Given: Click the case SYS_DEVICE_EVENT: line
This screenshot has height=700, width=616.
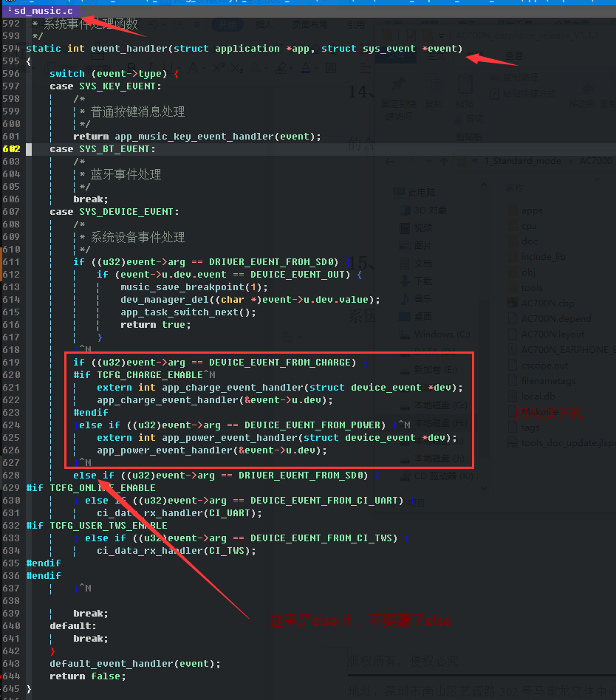Looking at the screenshot, I should (x=114, y=212).
